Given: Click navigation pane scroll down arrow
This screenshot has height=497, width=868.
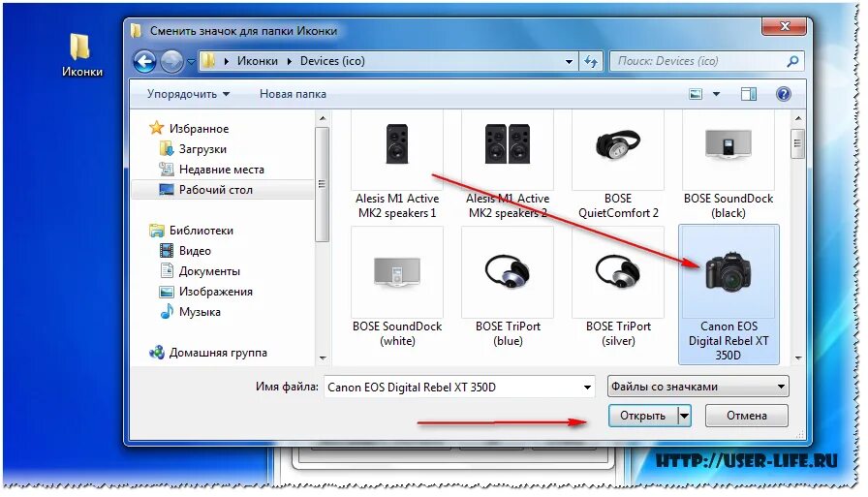Looking at the screenshot, I should coord(323,358).
